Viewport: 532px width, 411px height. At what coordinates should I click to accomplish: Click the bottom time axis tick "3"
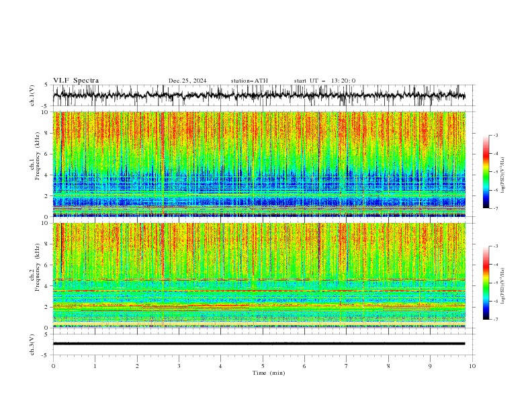tap(179, 366)
